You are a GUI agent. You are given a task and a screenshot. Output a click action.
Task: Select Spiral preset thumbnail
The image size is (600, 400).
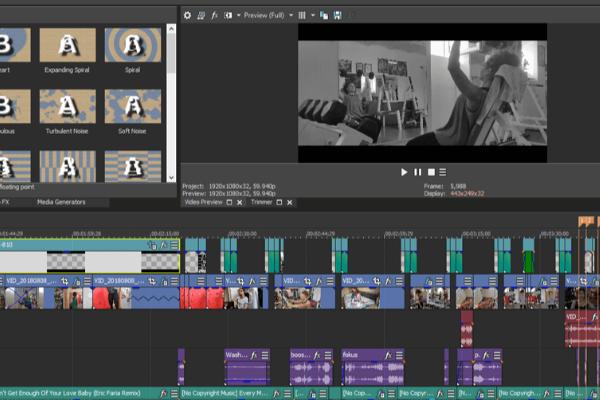pos(133,45)
